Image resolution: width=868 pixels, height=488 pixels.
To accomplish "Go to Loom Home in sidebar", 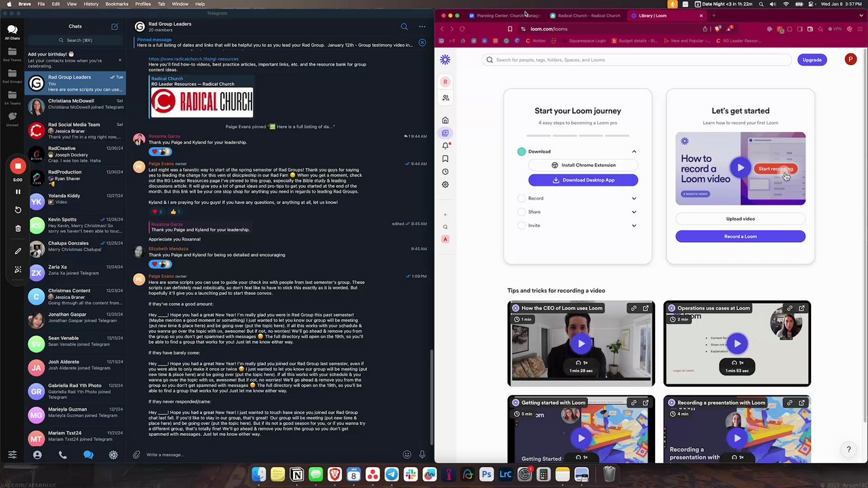I will coord(445,120).
